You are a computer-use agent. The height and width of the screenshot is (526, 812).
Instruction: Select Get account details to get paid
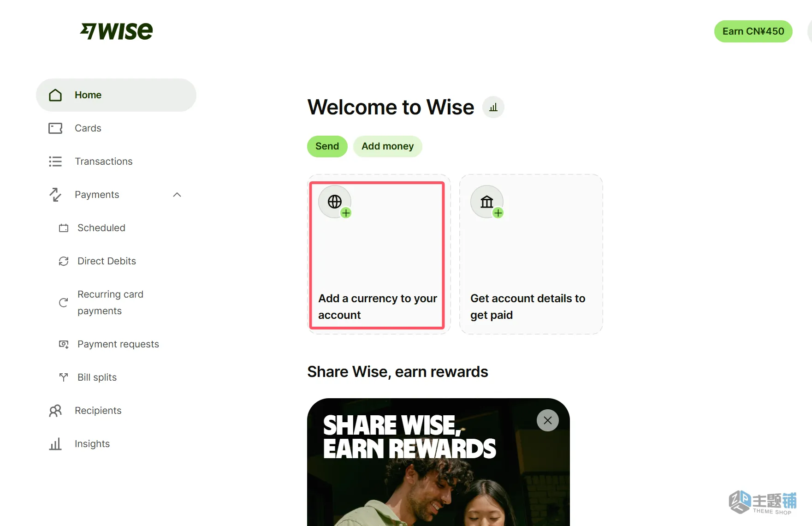click(x=531, y=254)
